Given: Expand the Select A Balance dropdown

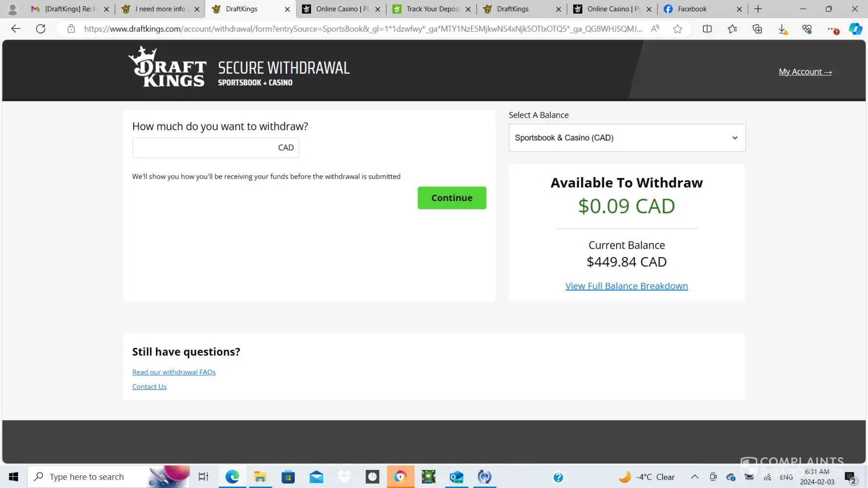Looking at the screenshot, I should click(x=627, y=138).
